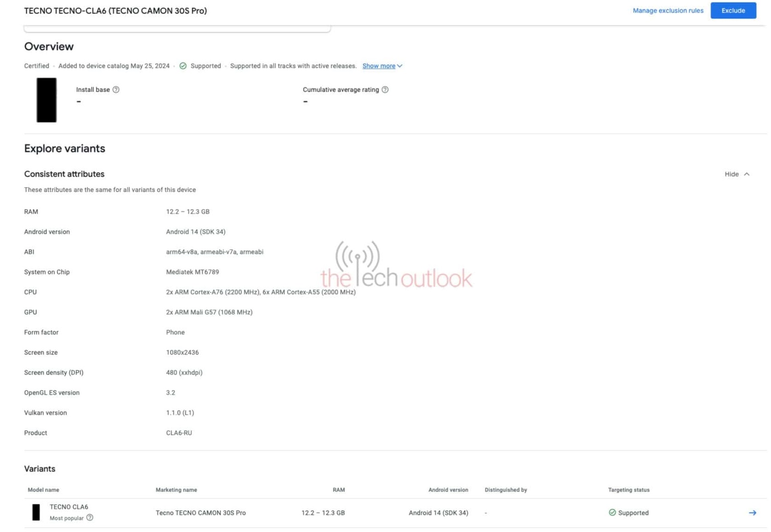Click TECNO CLA6 variant thumbnail

(36, 512)
